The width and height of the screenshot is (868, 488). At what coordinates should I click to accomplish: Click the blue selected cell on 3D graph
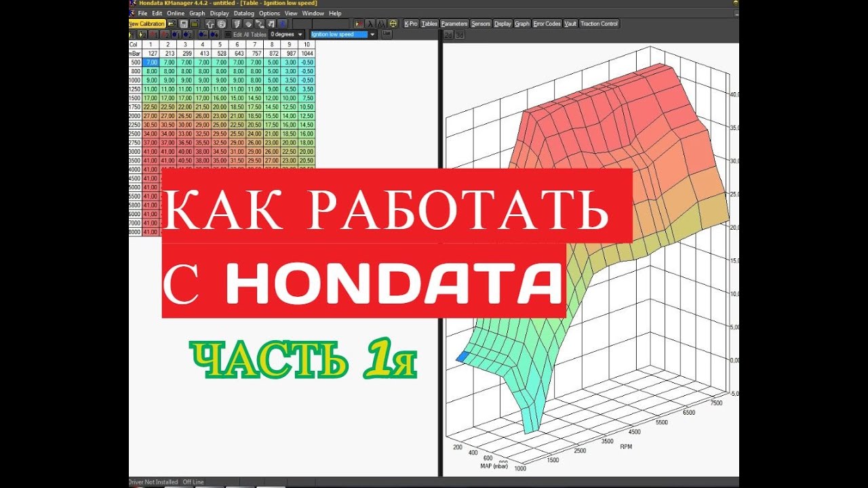[462, 356]
